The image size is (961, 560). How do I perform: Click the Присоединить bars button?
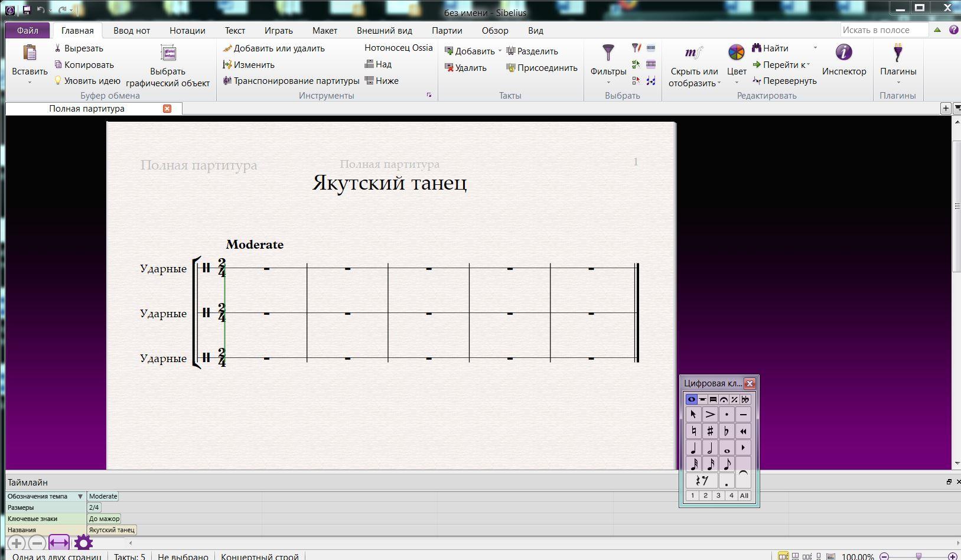(x=542, y=68)
